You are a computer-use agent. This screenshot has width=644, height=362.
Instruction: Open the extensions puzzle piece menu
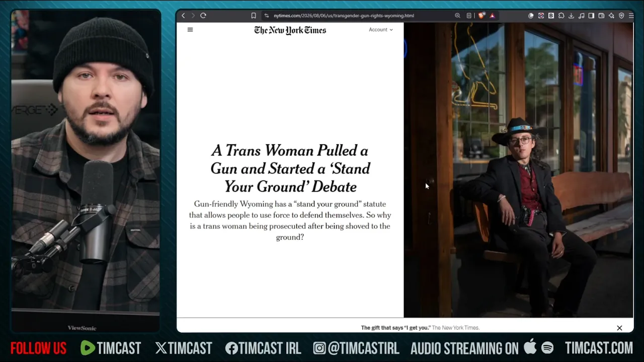561,16
